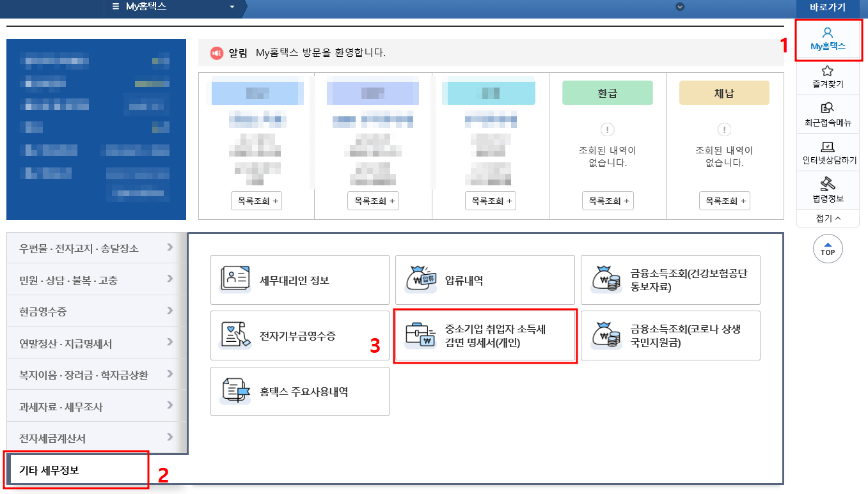Viewport: 868px width, 494px height.
Task: Click the circular down-arrow in top bar
Action: (x=680, y=6)
